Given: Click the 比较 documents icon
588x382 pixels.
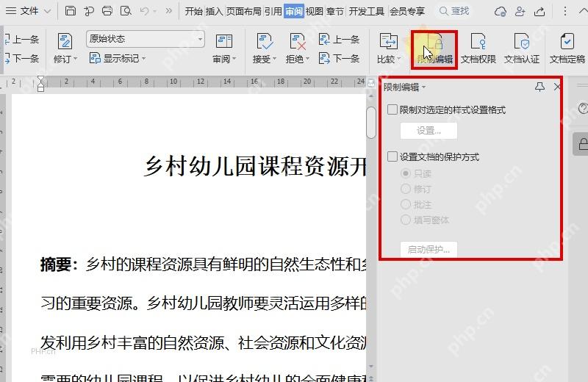Looking at the screenshot, I should (x=389, y=41).
